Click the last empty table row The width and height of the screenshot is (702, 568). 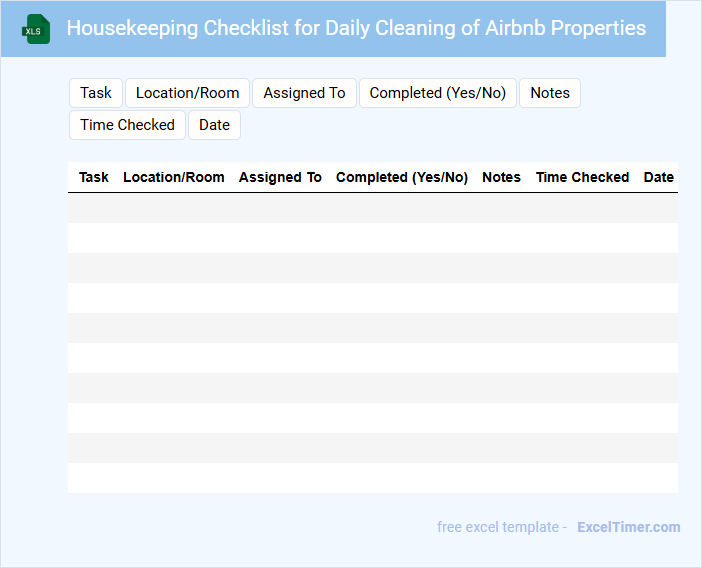tap(372, 478)
